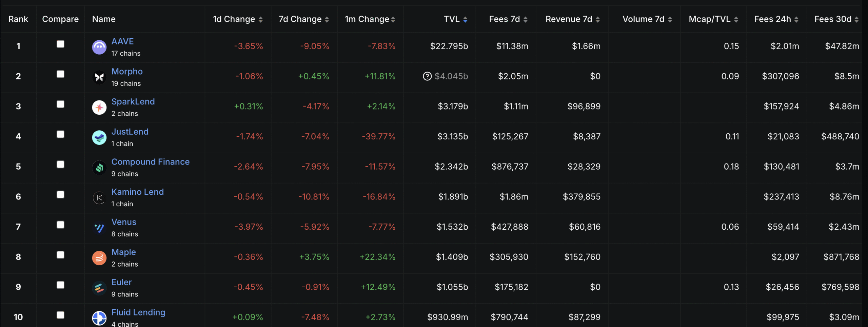The height and width of the screenshot is (327, 868).
Task: Tick the compare checkbox for Euler
Action: point(60,285)
